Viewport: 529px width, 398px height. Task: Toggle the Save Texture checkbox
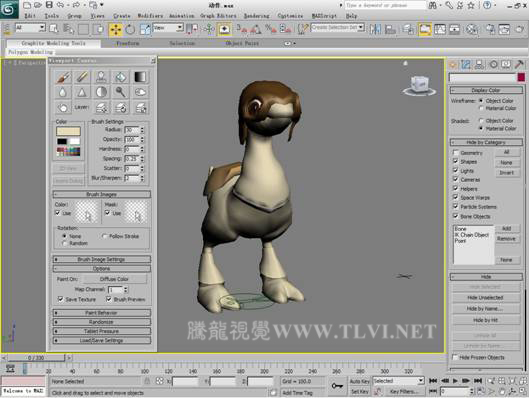pos(60,299)
